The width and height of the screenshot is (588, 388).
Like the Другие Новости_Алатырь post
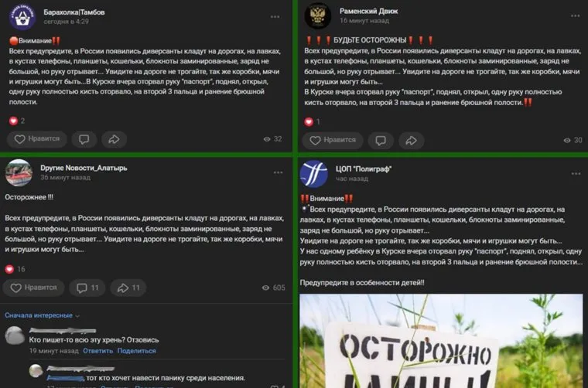33,288
